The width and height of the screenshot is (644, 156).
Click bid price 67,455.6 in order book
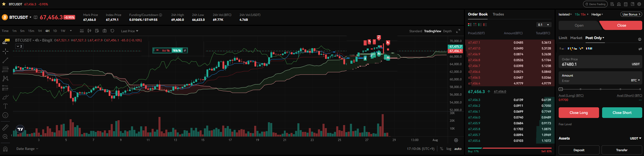(x=474, y=141)
